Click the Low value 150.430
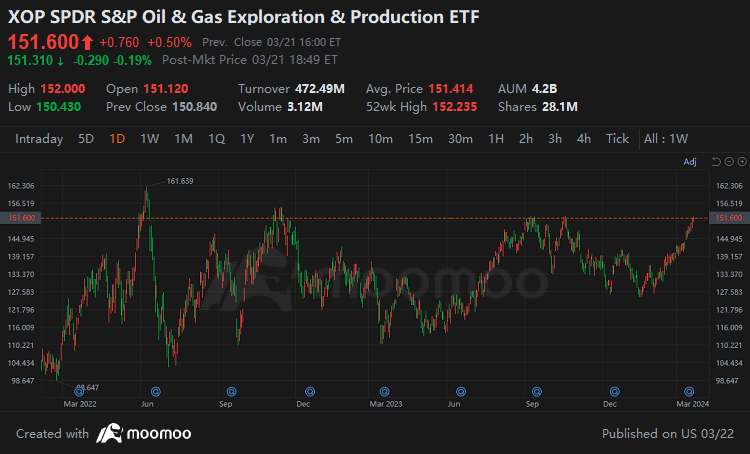The width and height of the screenshot is (750, 454). (59, 107)
